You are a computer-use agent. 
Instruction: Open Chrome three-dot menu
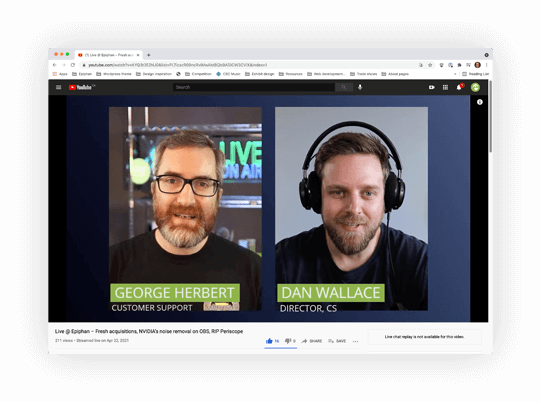point(486,65)
